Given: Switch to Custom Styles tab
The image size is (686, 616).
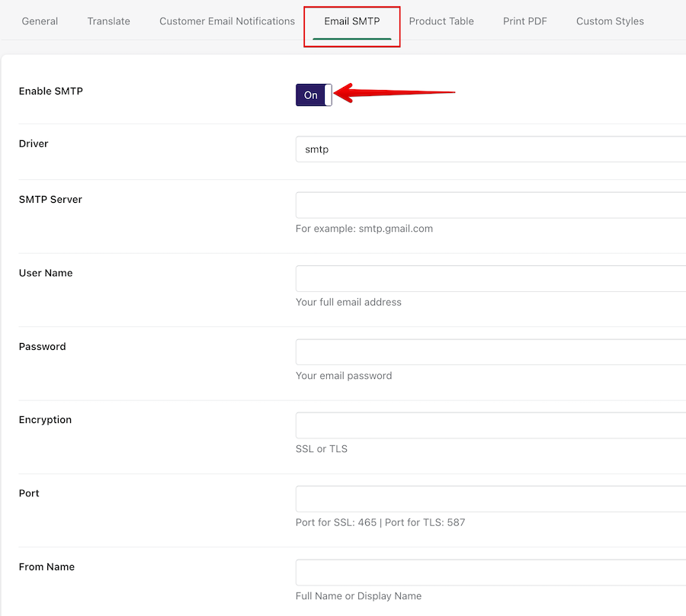Looking at the screenshot, I should (x=610, y=21).
